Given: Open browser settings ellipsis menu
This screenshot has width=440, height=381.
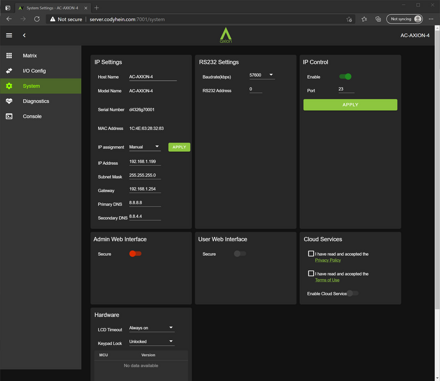Looking at the screenshot, I should [x=431, y=19].
